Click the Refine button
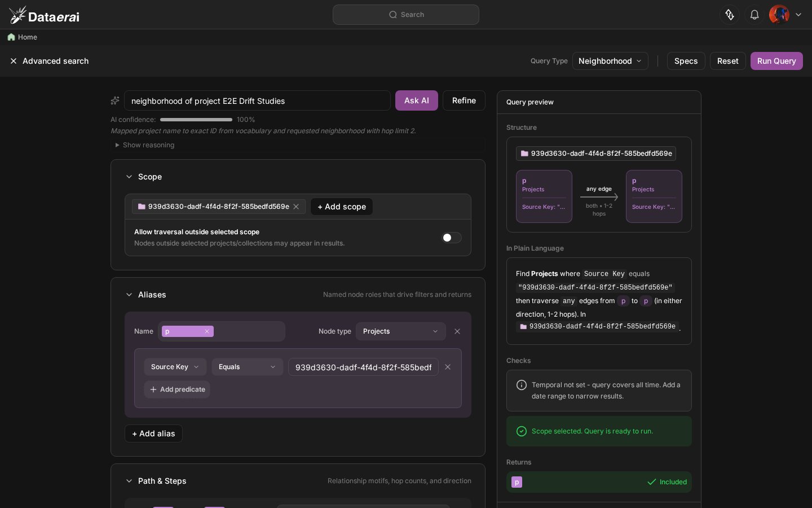This screenshot has width=812, height=508. 464,100
